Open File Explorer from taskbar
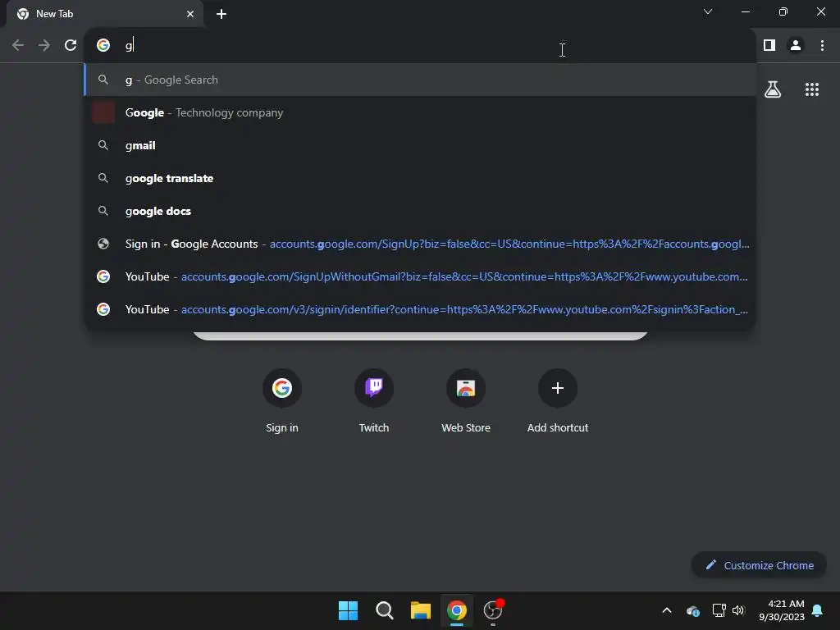Image resolution: width=840 pixels, height=630 pixels. click(421, 610)
